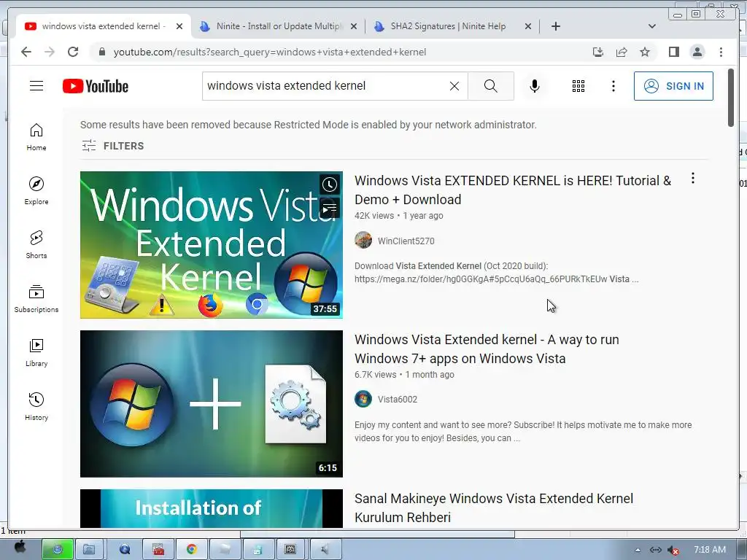
Task: Open Shorts in the sidebar
Action: 36,245
